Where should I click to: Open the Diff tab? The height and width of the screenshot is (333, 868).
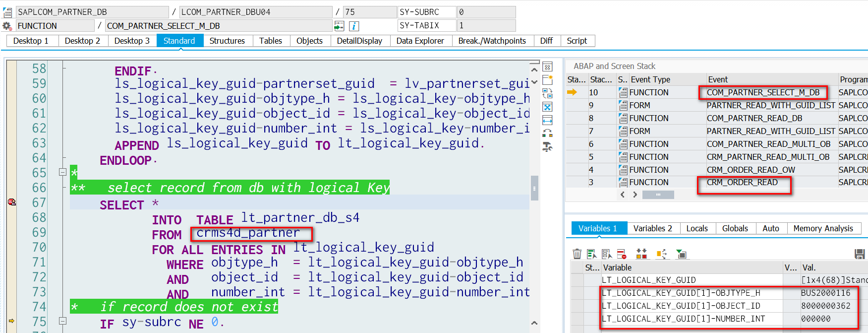point(546,41)
